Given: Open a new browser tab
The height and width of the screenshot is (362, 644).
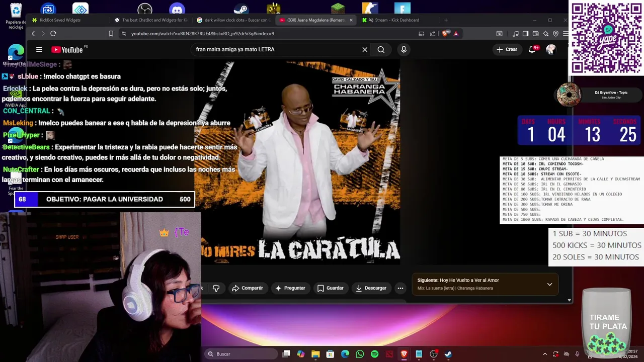Looking at the screenshot, I should click(446, 20).
